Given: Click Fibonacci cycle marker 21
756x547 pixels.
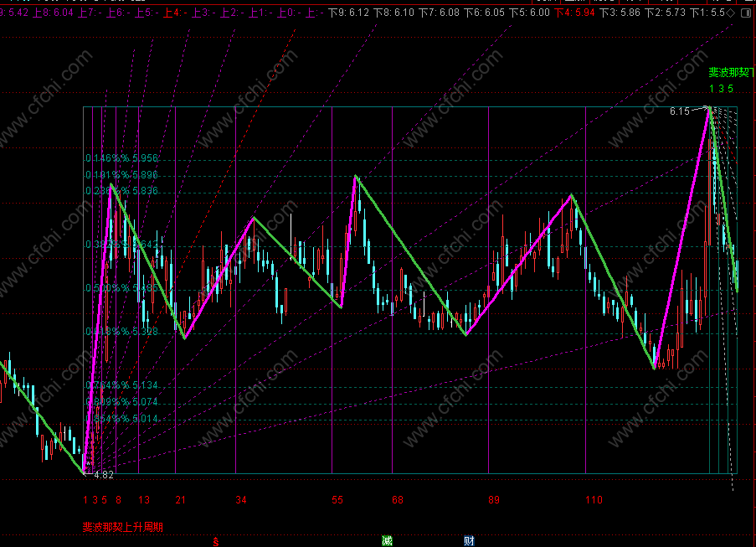Looking at the screenshot, I should click(x=180, y=500).
